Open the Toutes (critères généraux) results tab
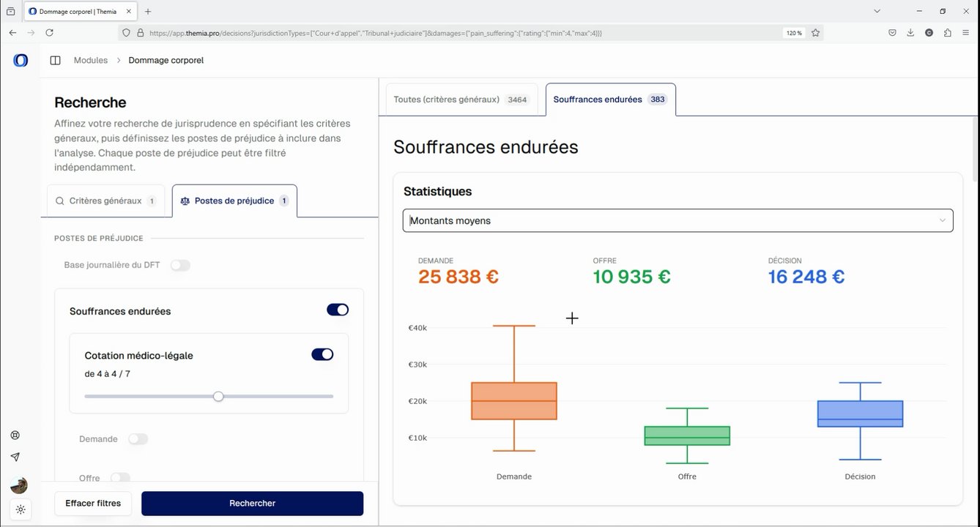The height and width of the screenshot is (527, 980). tap(462, 100)
